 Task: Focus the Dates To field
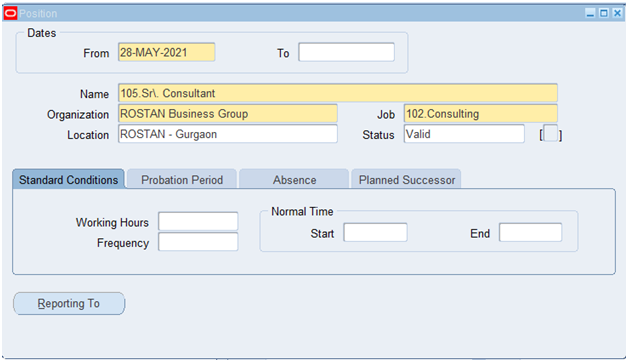(346, 52)
